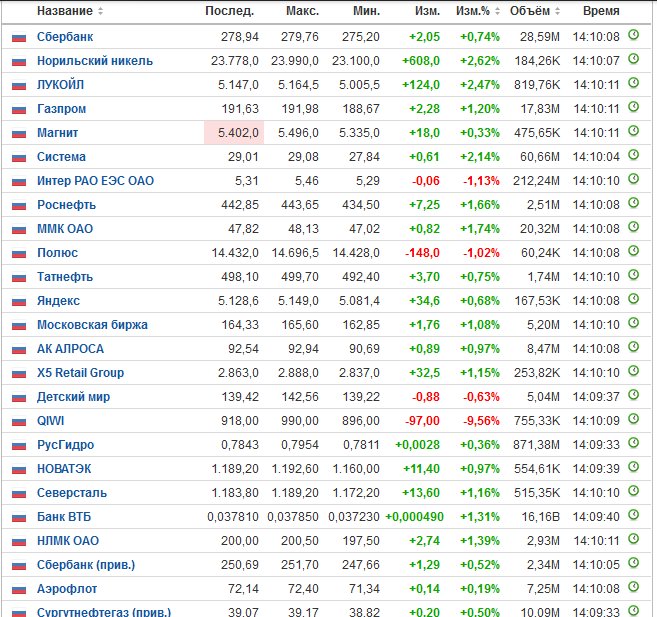Open the Газпром stock link
The width and height of the screenshot is (657, 617).
62,109
